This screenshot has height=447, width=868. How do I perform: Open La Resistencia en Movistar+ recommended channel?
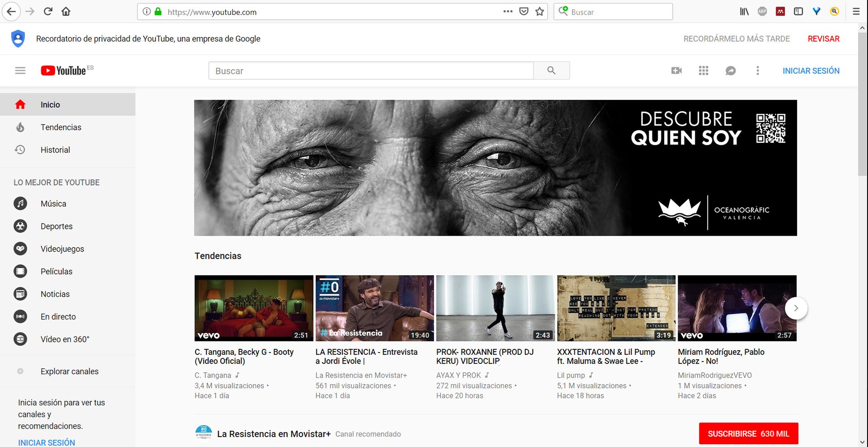[x=274, y=434]
